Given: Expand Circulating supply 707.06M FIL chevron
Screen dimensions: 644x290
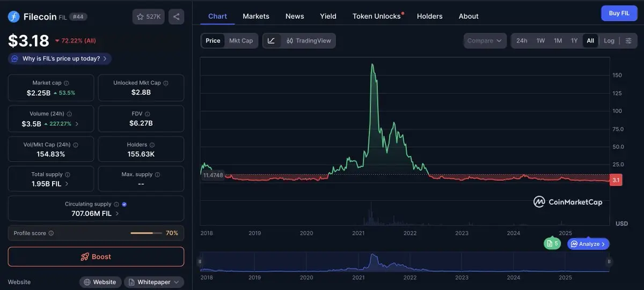Looking at the screenshot, I should click(117, 213).
